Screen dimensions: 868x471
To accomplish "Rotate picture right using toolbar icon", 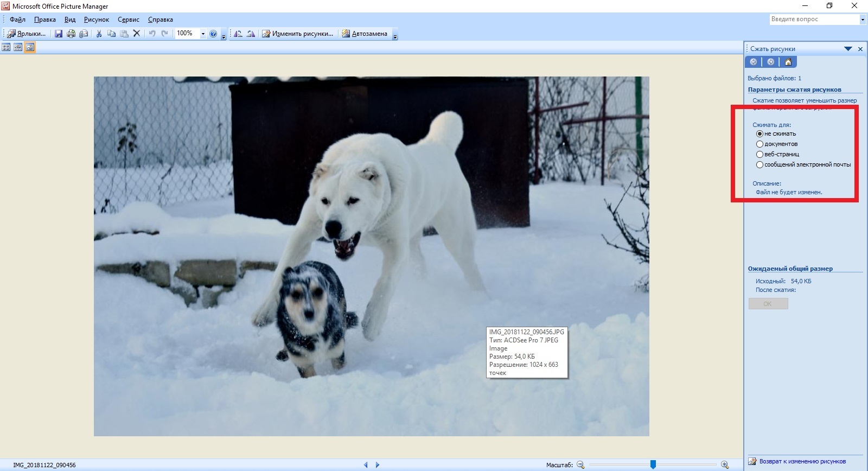I will point(251,34).
